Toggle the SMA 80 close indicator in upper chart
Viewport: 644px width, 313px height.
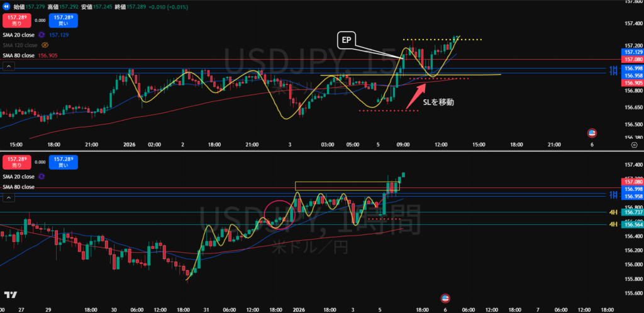click(x=18, y=55)
